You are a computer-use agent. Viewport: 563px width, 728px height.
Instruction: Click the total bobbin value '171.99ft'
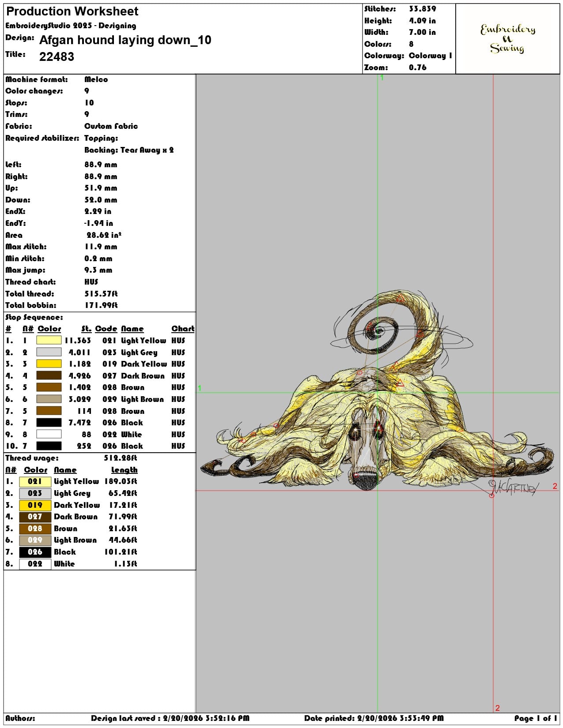tap(101, 305)
